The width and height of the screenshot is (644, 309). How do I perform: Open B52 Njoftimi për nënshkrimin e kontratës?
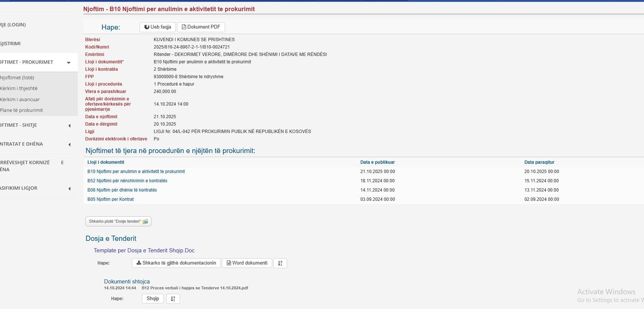click(x=127, y=181)
